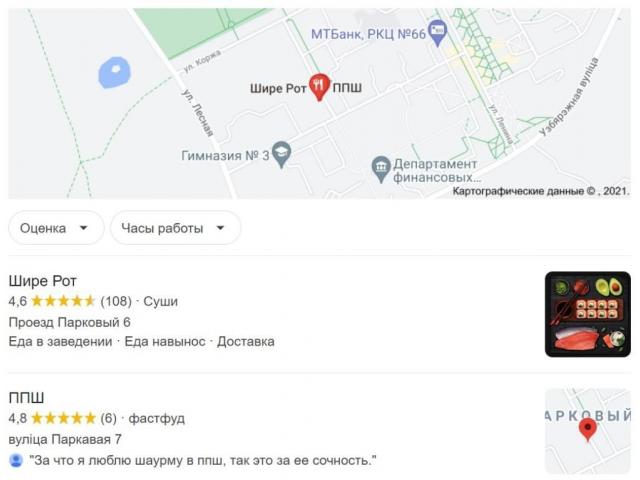
Task: Click the red restaurant pin on map
Action: [319, 87]
